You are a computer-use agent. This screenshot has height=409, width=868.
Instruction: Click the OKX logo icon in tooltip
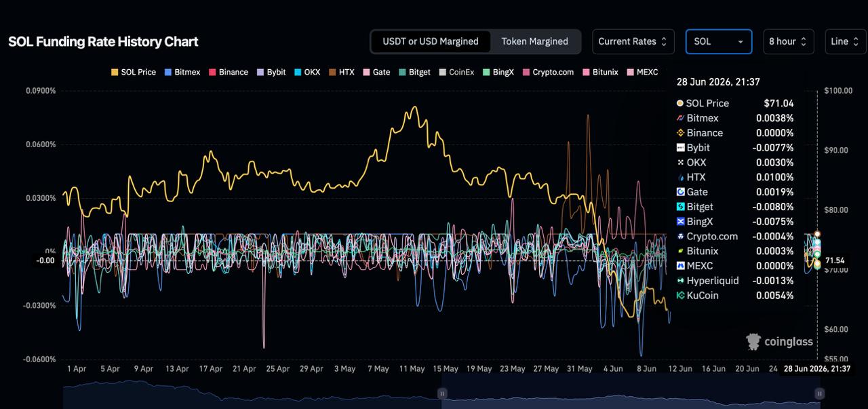pos(680,162)
